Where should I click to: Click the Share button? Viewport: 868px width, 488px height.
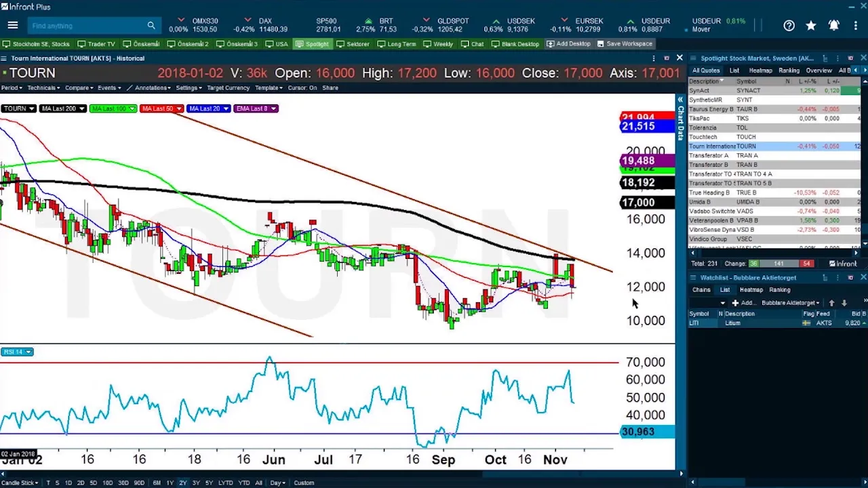coord(330,87)
